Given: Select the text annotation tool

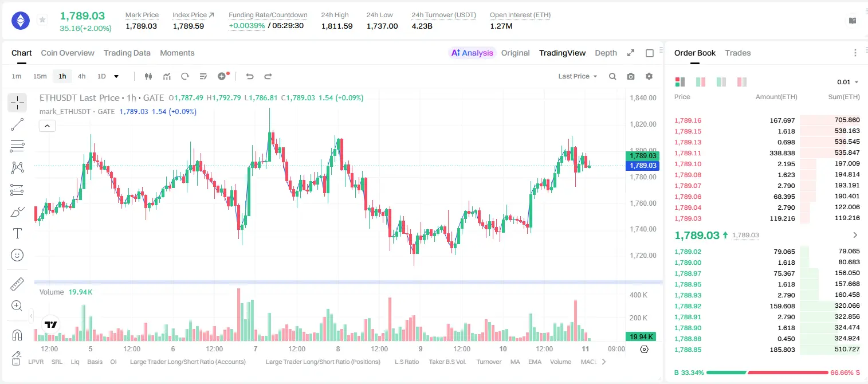Looking at the screenshot, I should coord(17,233).
